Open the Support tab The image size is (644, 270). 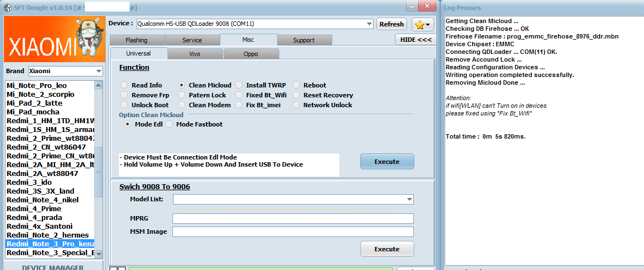[x=304, y=40]
